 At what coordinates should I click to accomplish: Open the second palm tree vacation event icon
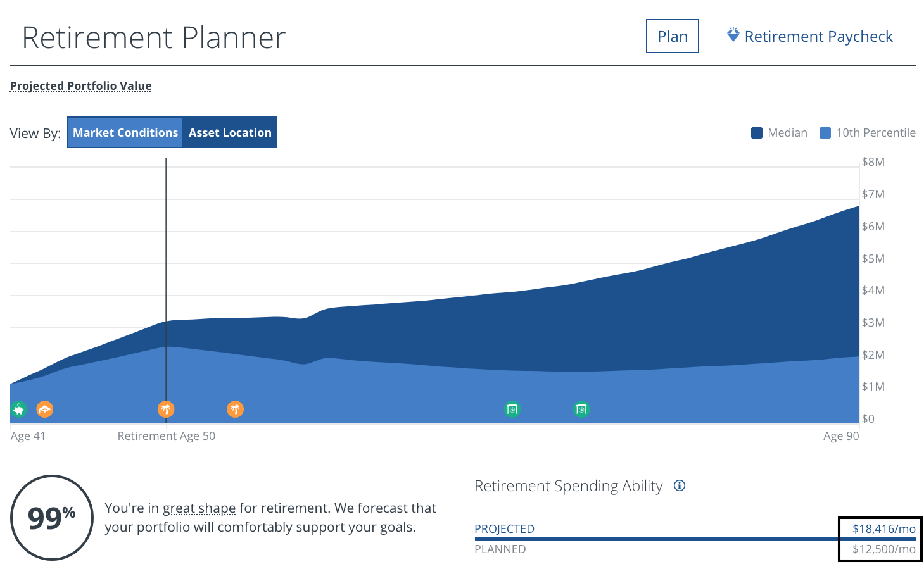[x=235, y=409]
